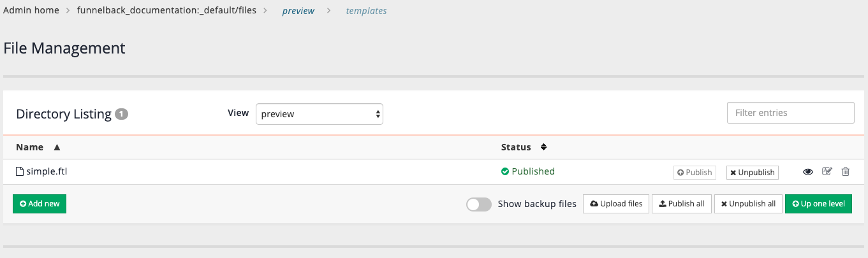Toggle Show backup files switch

[479, 204]
